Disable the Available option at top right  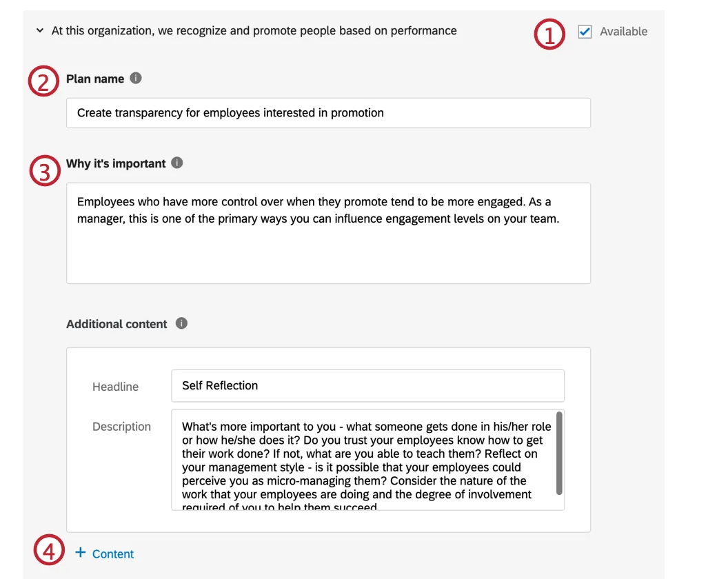(x=585, y=31)
